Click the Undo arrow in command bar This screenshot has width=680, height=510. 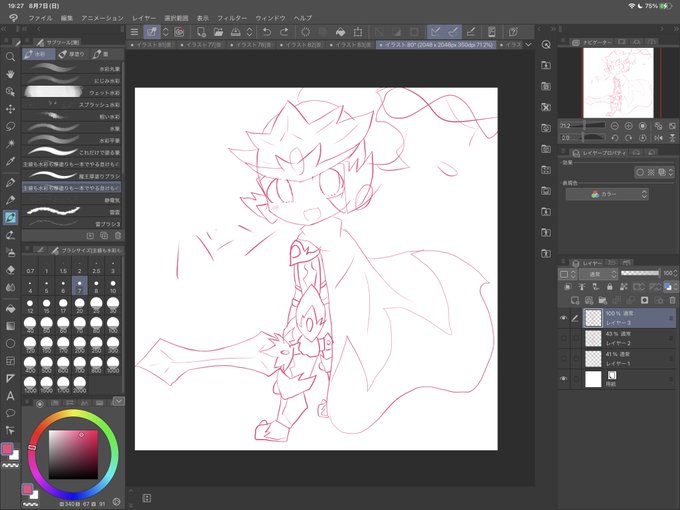267,32
